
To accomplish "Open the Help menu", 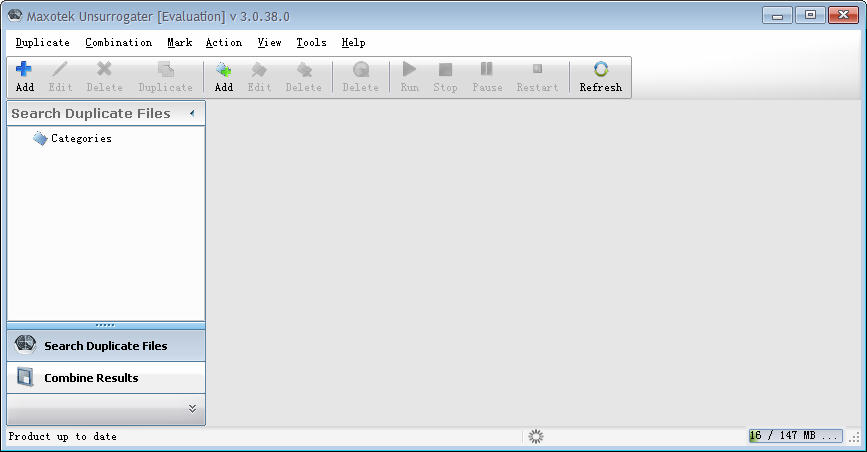I will point(353,43).
